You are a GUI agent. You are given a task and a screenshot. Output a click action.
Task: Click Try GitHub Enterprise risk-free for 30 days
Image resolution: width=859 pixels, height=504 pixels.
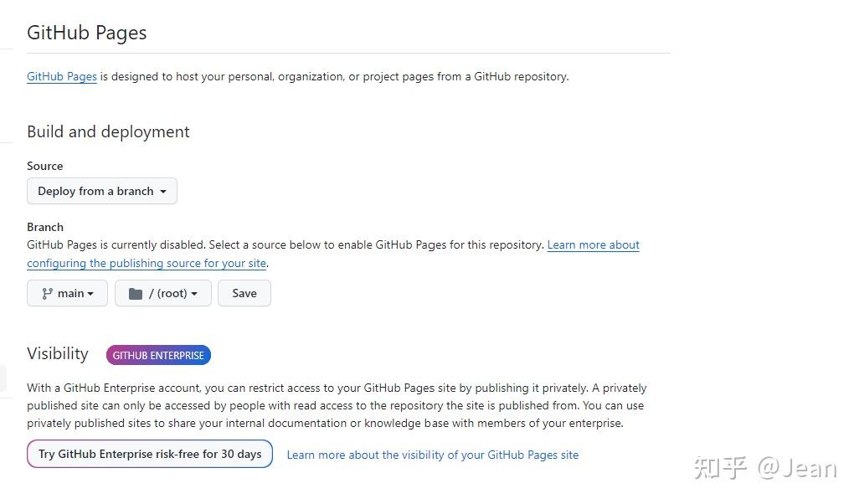[x=149, y=454]
